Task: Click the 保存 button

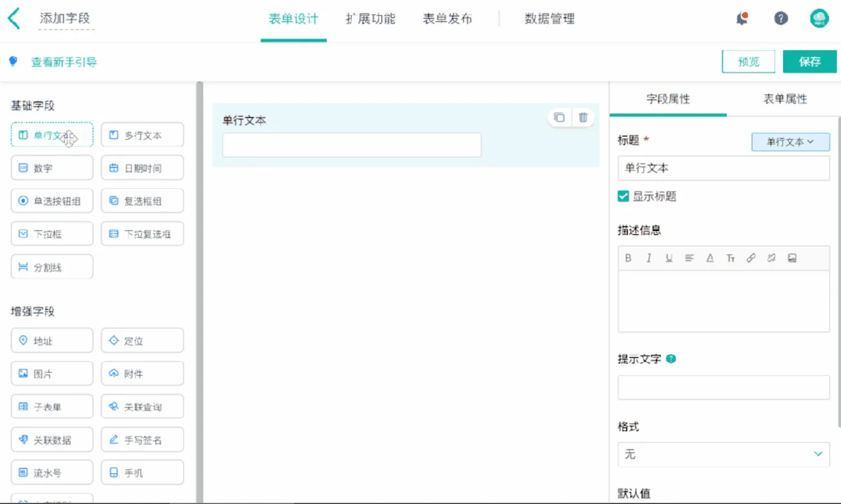Action: (810, 61)
